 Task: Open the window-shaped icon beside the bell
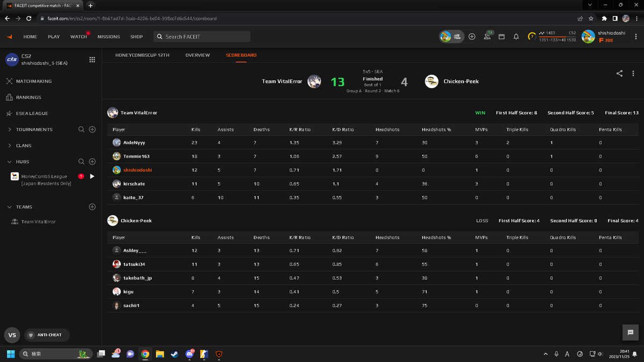(x=501, y=36)
